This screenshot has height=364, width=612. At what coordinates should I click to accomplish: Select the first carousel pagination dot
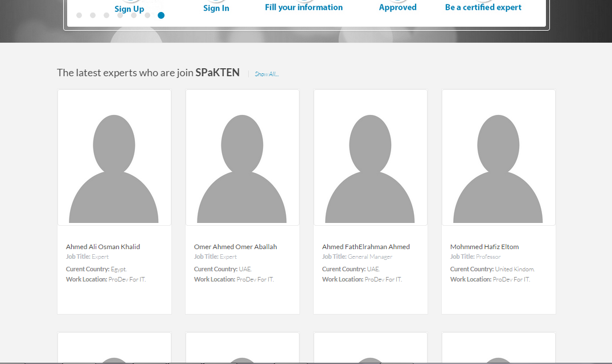click(79, 15)
